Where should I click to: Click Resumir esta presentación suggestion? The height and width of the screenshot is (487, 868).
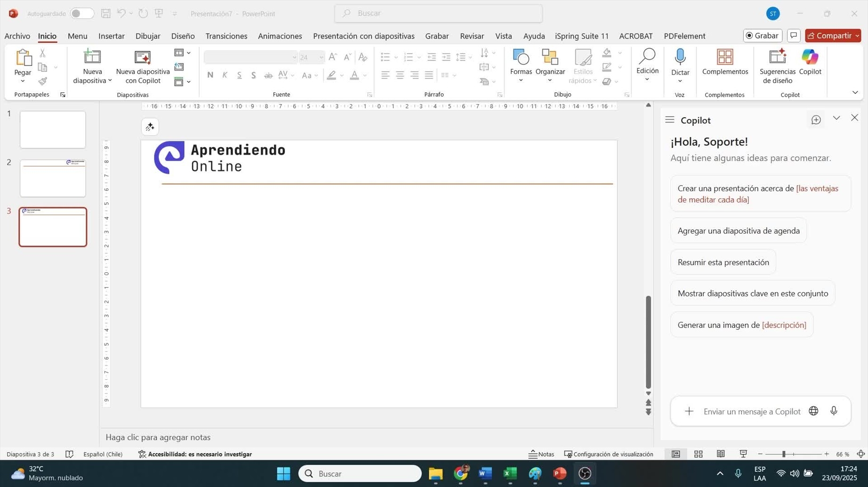coord(723,262)
